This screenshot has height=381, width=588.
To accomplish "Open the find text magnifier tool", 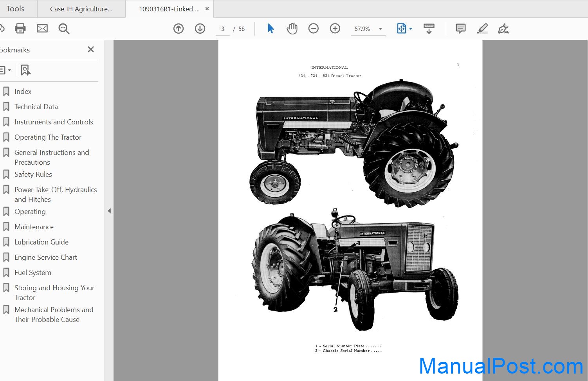I will click(64, 29).
